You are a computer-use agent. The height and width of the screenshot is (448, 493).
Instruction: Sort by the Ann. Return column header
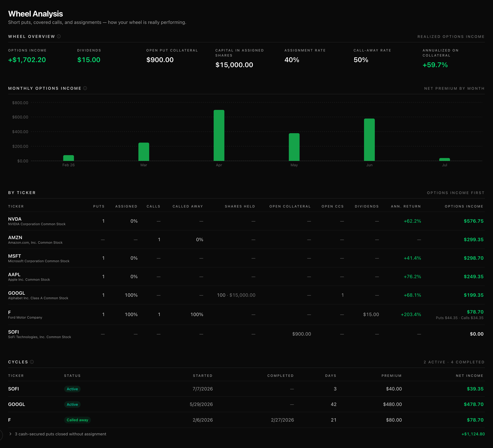tap(406, 206)
